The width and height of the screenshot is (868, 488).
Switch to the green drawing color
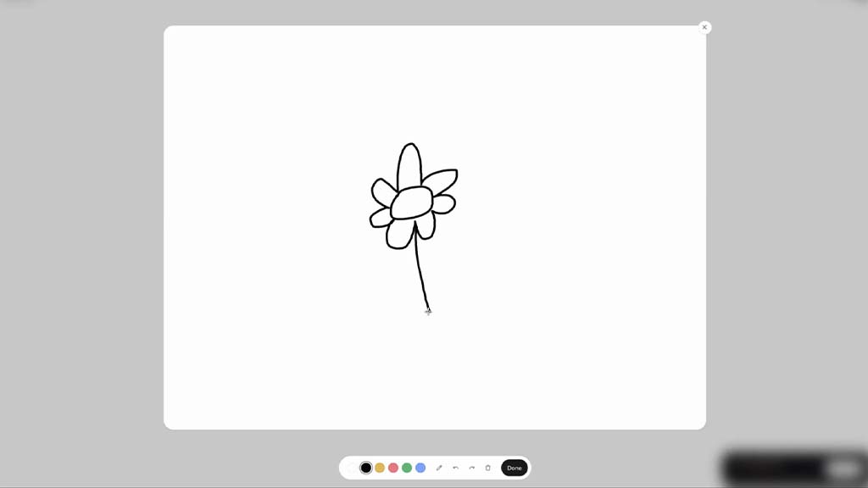click(x=407, y=468)
